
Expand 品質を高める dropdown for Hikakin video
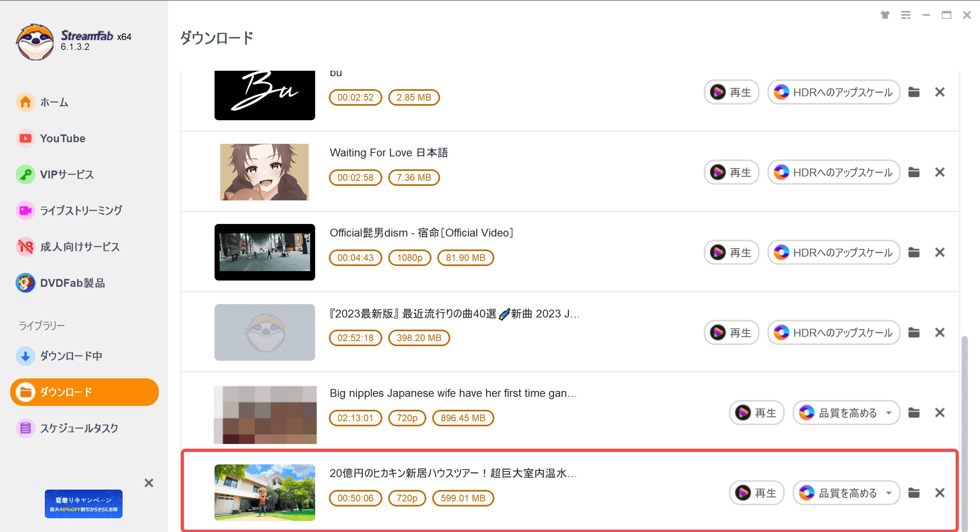[889, 493]
